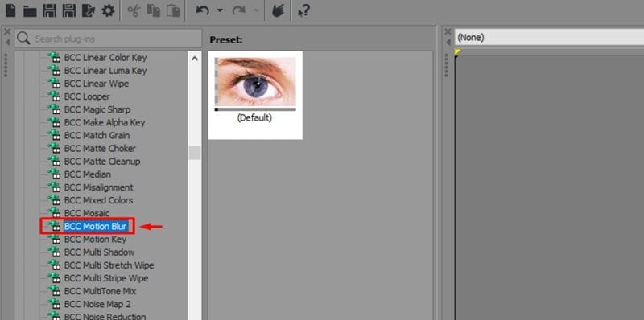Select BCC Linear Wipe

(96, 84)
